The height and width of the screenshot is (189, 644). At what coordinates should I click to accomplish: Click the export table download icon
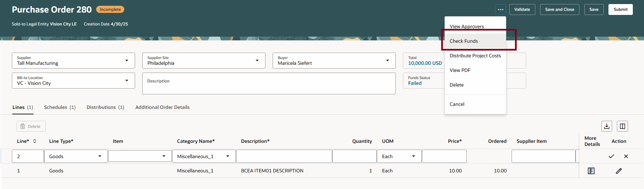point(607,126)
